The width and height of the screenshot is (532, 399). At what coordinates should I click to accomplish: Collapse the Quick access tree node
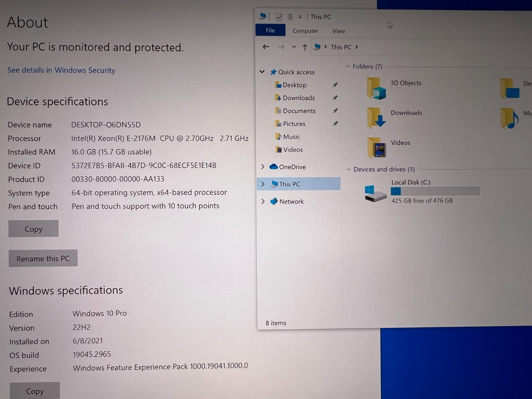[262, 71]
